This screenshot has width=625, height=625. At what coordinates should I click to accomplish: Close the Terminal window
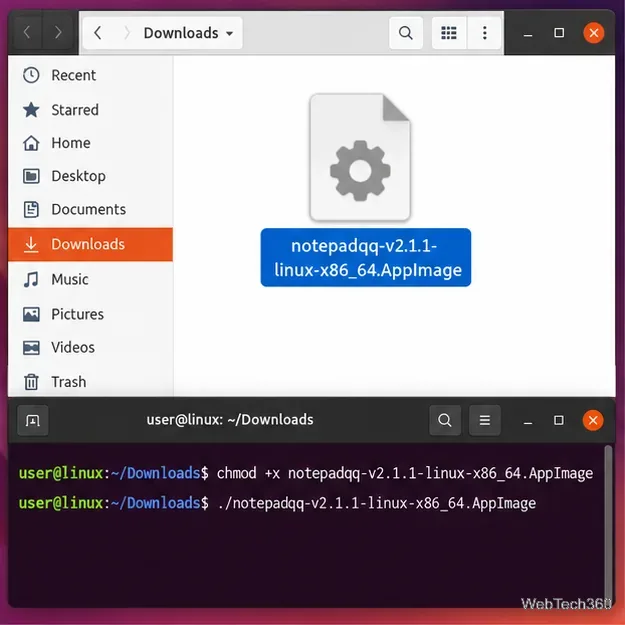tap(593, 420)
